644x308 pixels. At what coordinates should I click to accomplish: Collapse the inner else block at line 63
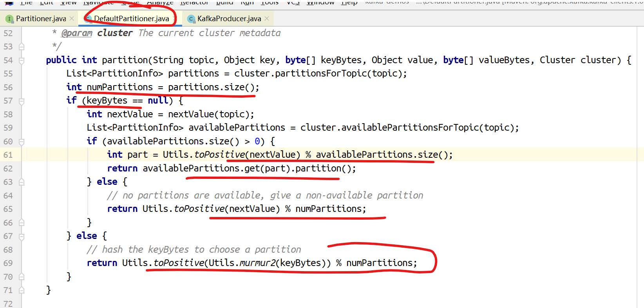[22, 182]
